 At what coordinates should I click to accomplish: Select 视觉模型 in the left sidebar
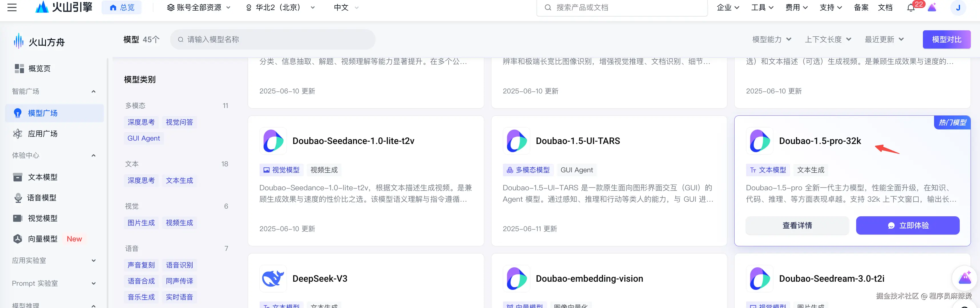click(42, 218)
